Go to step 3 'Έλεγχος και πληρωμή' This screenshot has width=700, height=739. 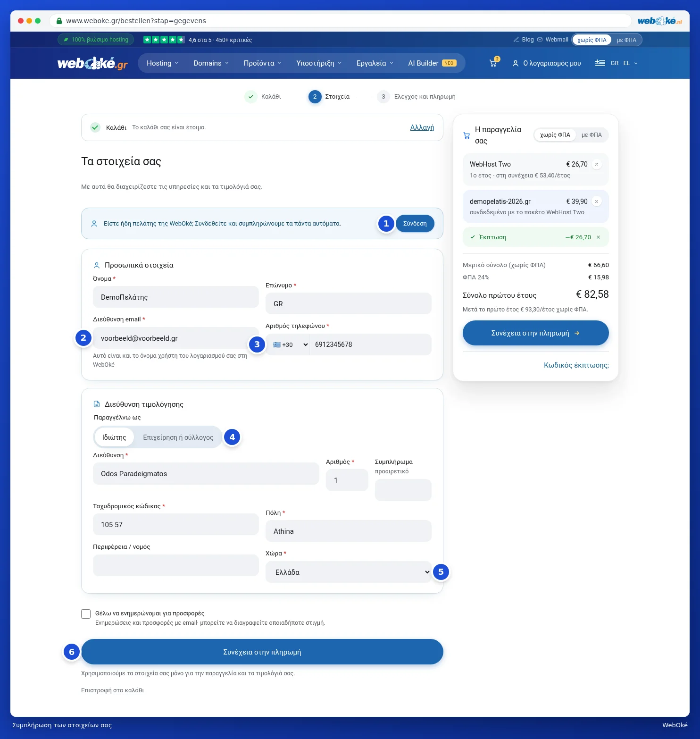417,97
